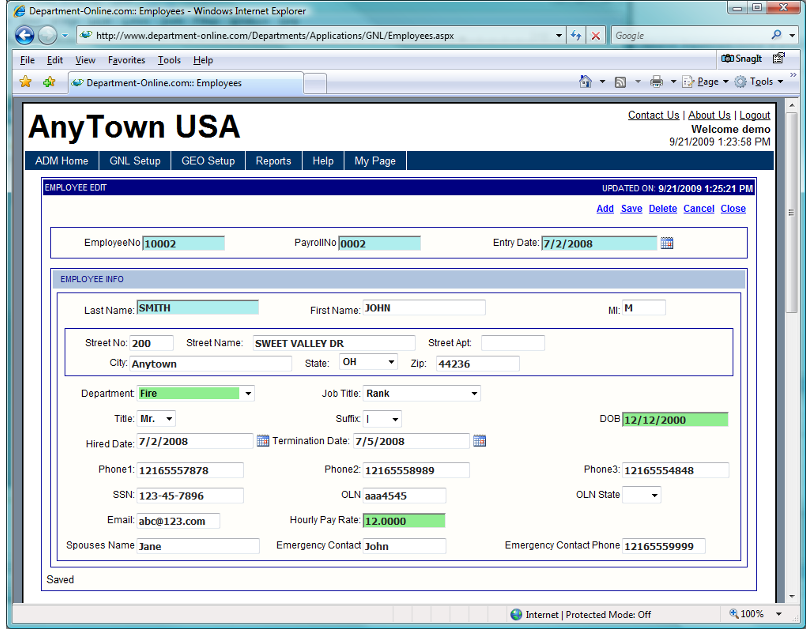Viewport: 809px width, 632px height.
Task: Open the Favorites Center star icon
Action: 25,82
